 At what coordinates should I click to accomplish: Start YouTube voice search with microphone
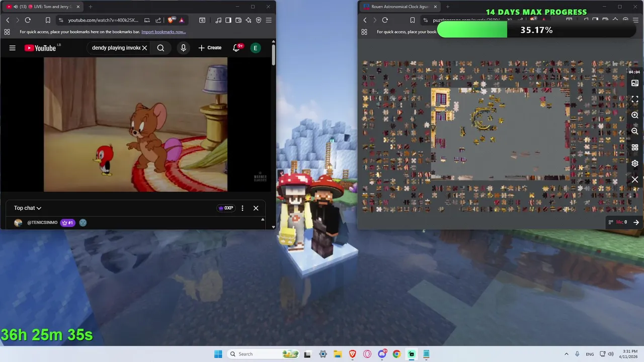point(183,48)
